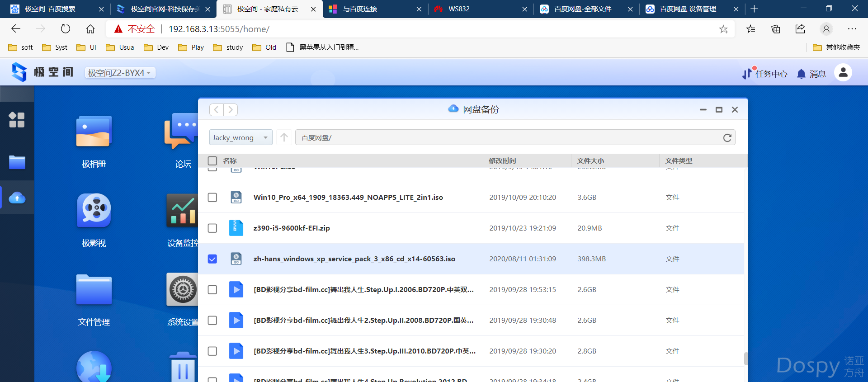Image resolution: width=868 pixels, height=382 pixels.
Task: Click the video icon of Step.Up.I.2006
Action: (x=236, y=289)
